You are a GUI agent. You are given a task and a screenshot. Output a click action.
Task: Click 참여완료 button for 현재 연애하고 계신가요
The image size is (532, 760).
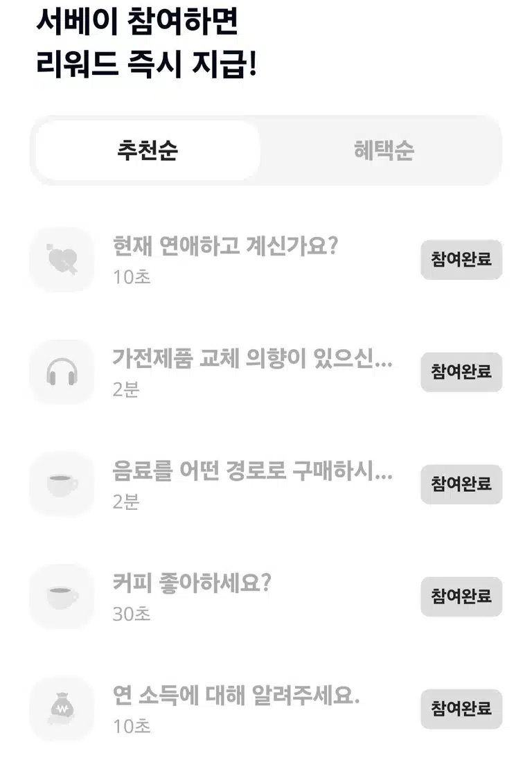[461, 260]
